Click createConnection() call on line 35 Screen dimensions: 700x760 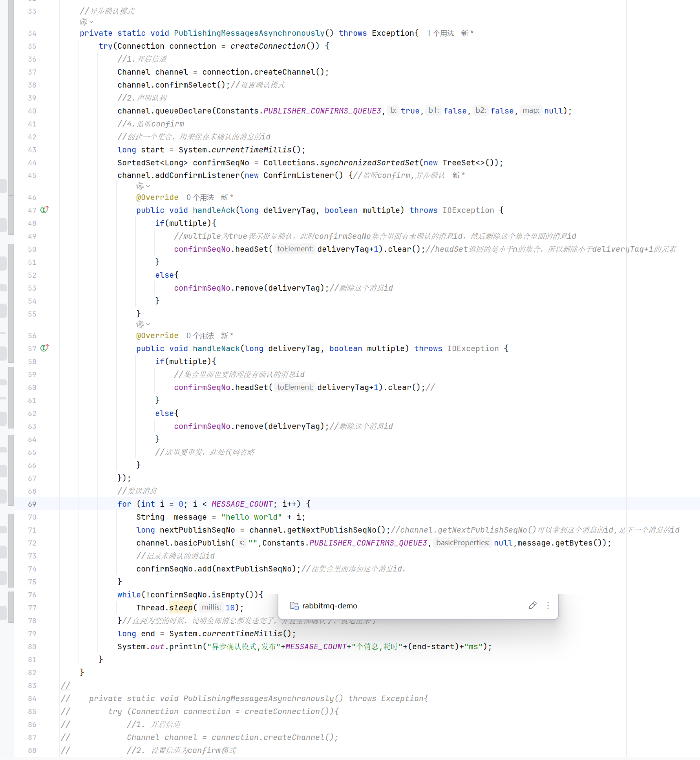click(x=275, y=46)
